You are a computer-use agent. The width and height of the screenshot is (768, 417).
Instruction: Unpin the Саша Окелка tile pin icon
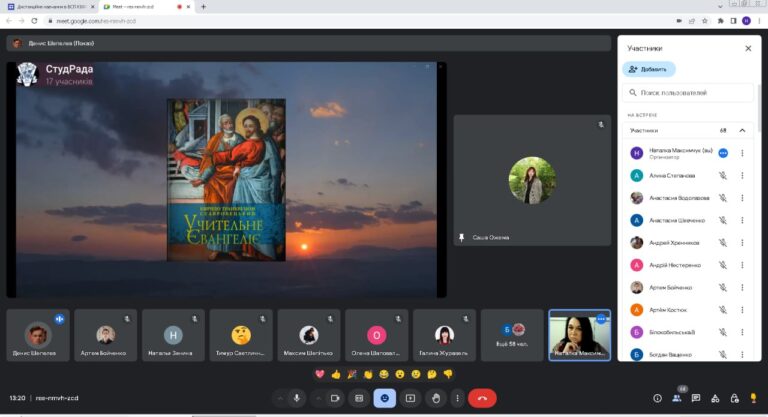461,238
